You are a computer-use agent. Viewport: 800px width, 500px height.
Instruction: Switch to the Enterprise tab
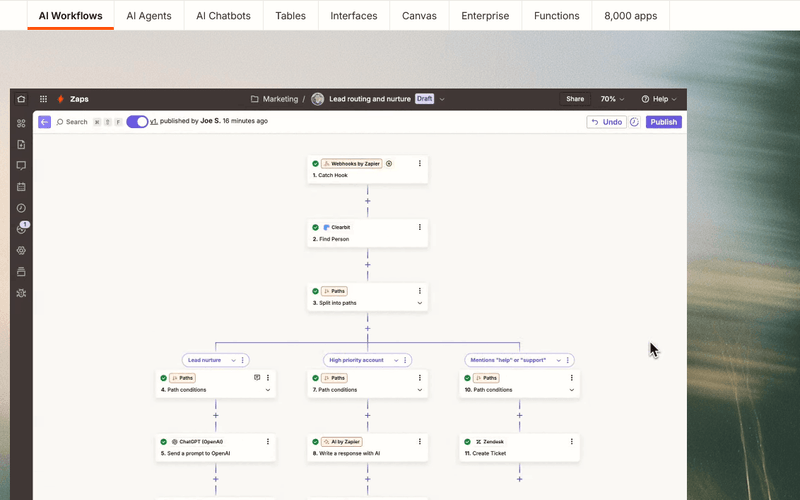485,16
